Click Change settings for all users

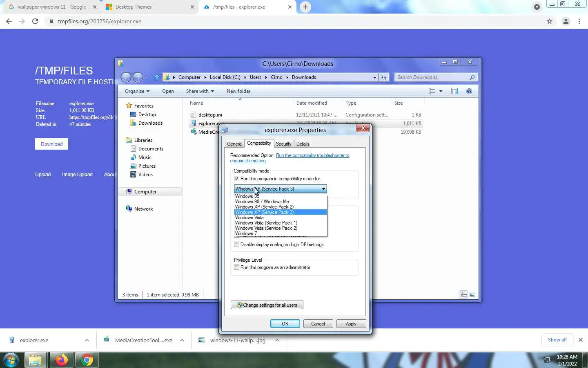(x=267, y=305)
